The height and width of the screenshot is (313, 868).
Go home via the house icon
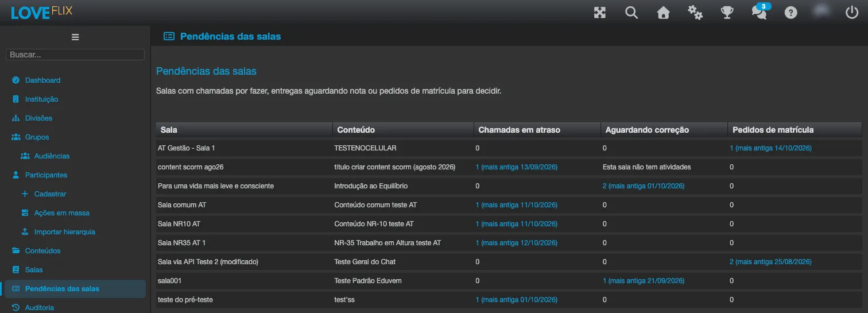664,13
